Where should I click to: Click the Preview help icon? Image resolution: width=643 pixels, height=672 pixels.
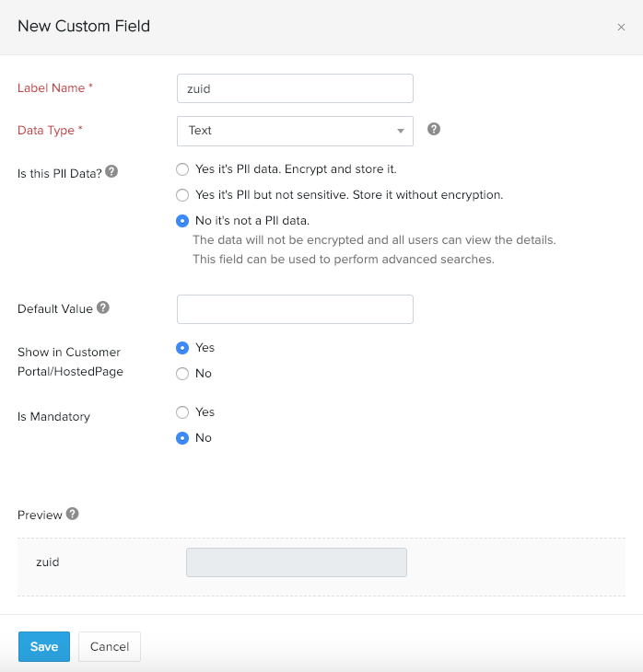click(x=73, y=514)
